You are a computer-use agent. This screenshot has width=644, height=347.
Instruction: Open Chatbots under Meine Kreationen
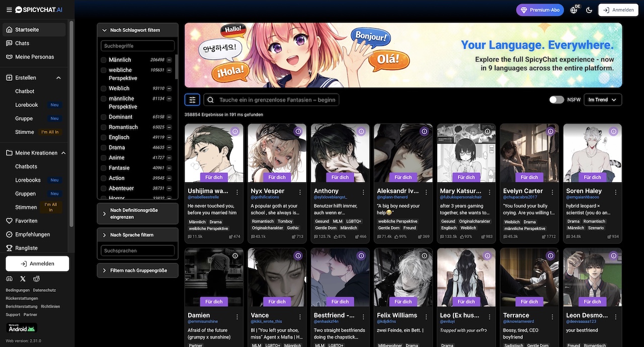[26, 166]
